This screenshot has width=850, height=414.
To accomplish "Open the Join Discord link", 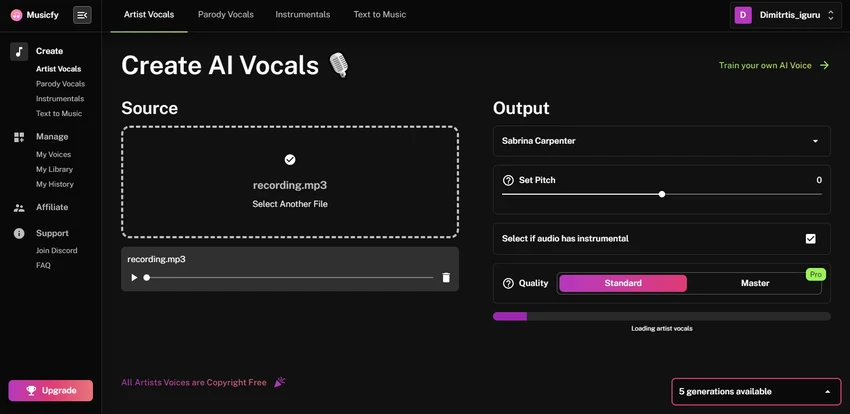I will point(56,251).
